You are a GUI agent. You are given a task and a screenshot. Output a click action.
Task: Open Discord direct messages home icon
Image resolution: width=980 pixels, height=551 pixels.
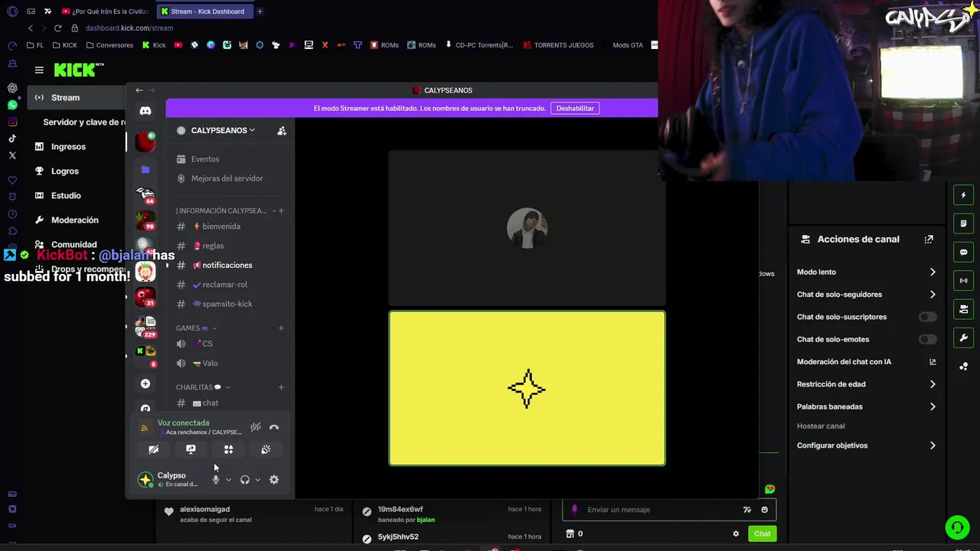tap(145, 111)
